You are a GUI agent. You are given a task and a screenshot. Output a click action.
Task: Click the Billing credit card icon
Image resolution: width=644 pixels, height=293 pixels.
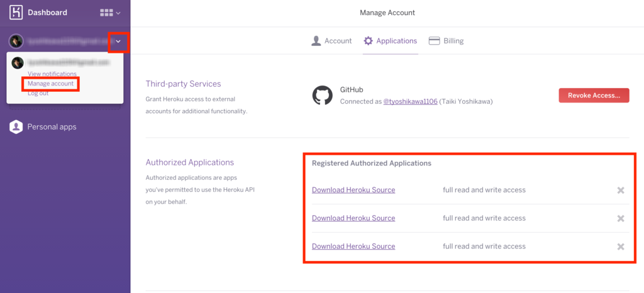point(434,41)
